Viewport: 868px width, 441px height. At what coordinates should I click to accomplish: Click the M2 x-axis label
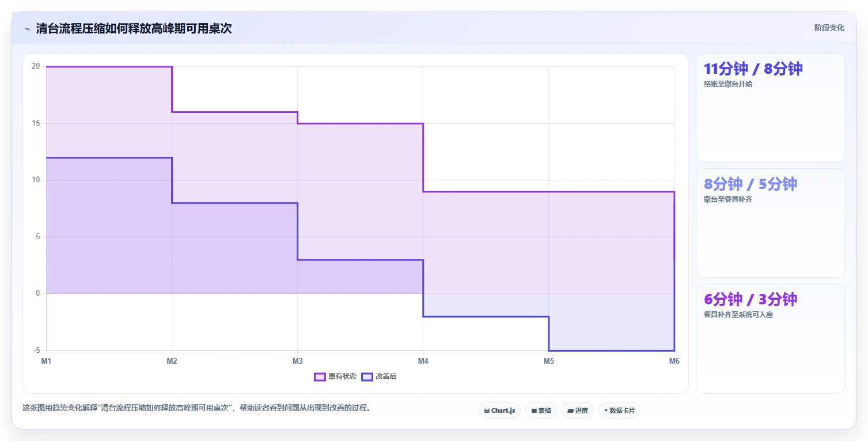pyautogui.click(x=172, y=361)
